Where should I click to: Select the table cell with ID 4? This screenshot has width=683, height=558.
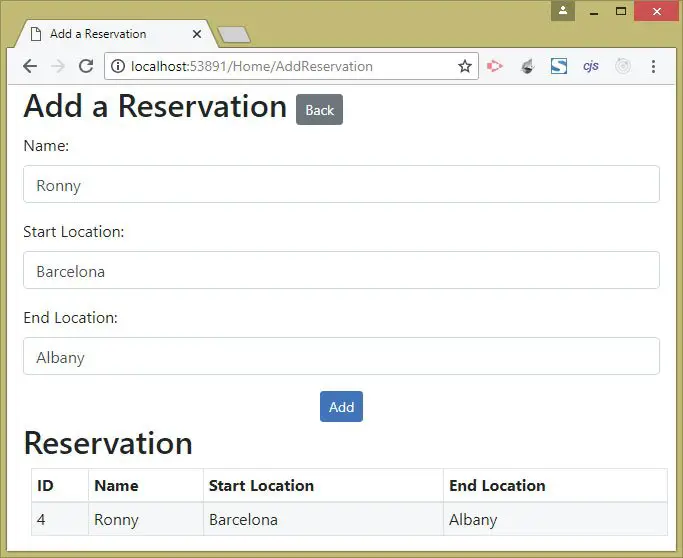click(60, 519)
